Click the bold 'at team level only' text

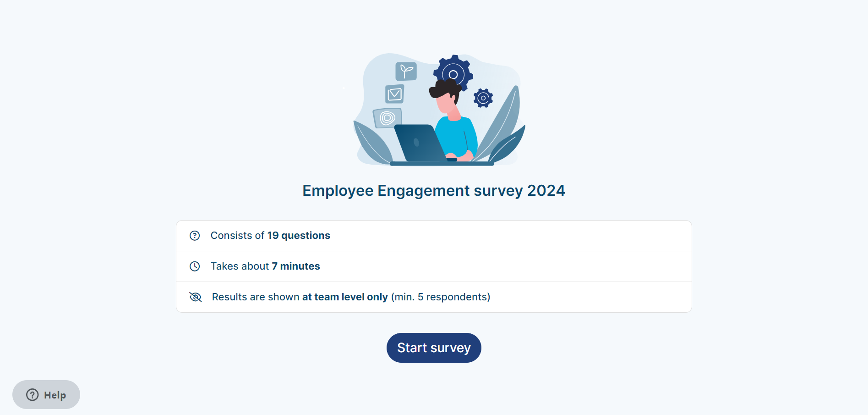345,297
